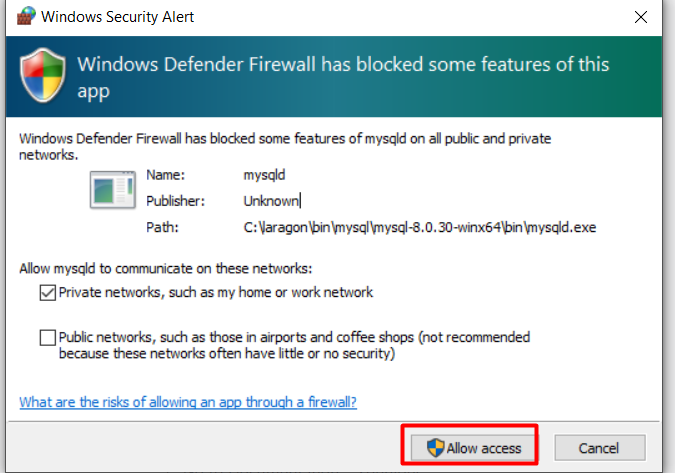The width and height of the screenshot is (675, 473).
Task: Click the Path label
Action: click(x=162, y=227)
